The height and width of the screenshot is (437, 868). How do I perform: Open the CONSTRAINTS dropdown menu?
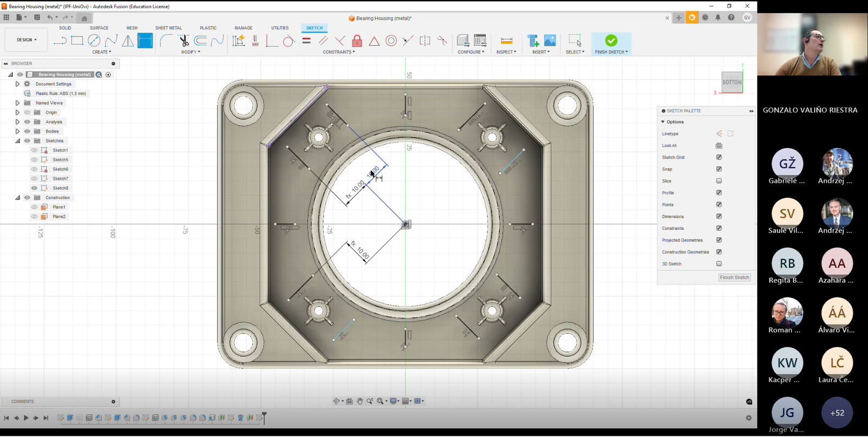click(x=339, y=52)
